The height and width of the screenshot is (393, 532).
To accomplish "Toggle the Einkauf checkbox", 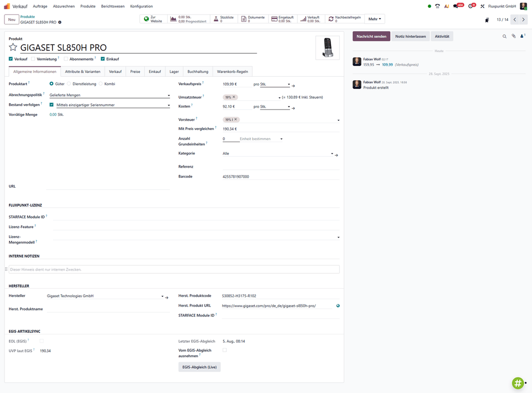I will [x=103, y=59].
